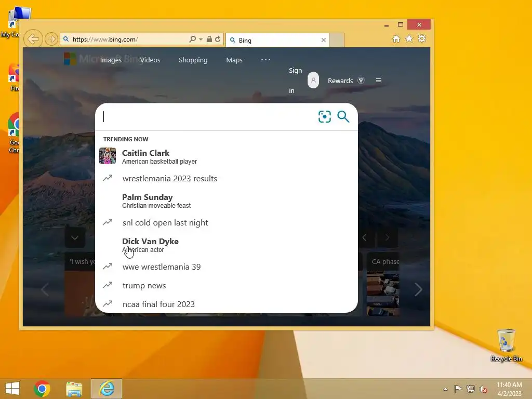The height and width of the screenshot is (399, 532).
Task: Open the Bing hamburger settings menu
Action: pos(379,81)
